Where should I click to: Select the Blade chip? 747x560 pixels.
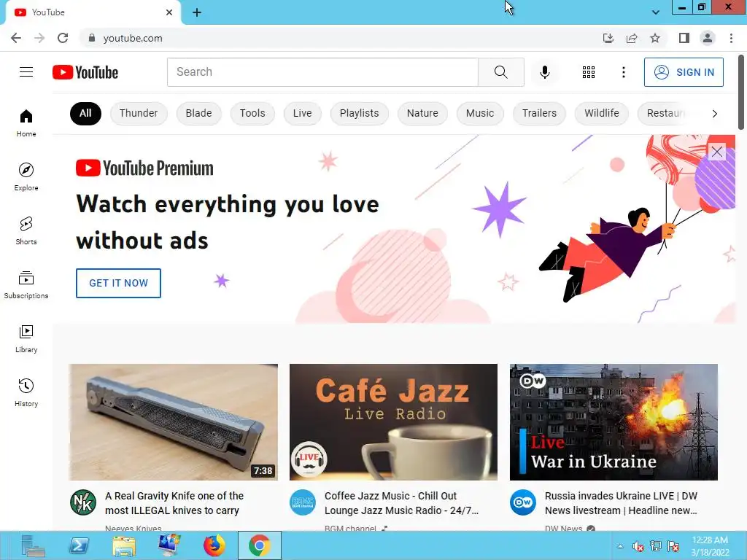pyautogui.click(x=198, y=113)
